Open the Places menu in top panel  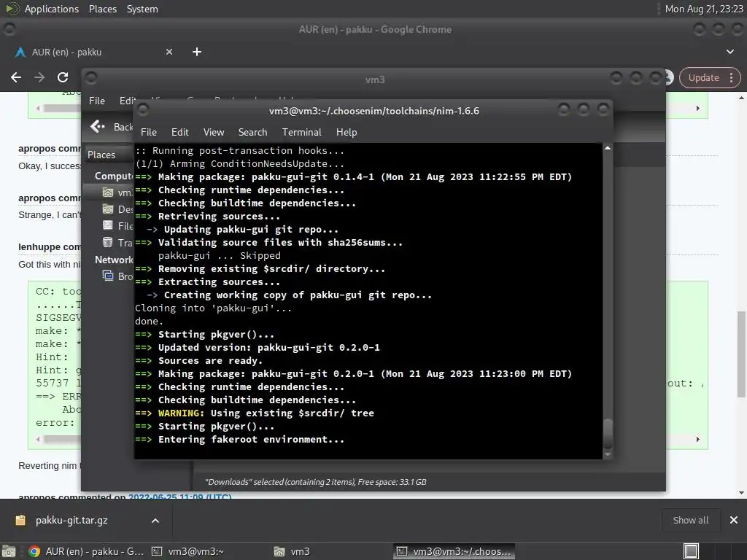102,9
